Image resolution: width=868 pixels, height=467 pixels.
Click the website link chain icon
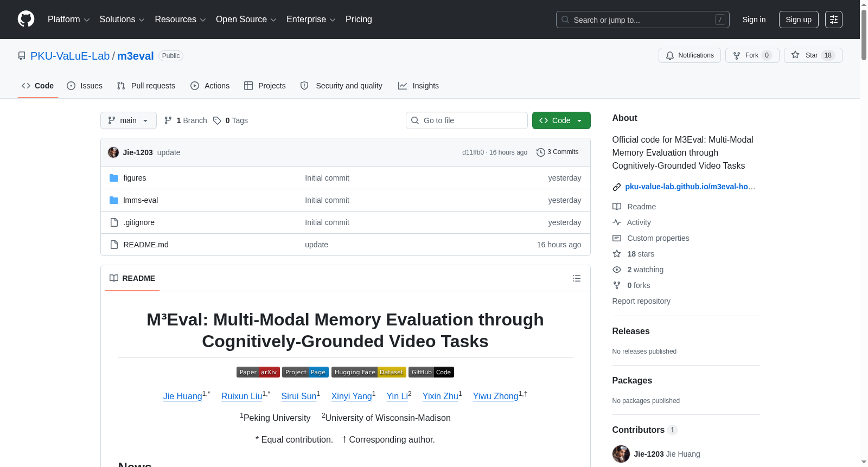[617, 187]
